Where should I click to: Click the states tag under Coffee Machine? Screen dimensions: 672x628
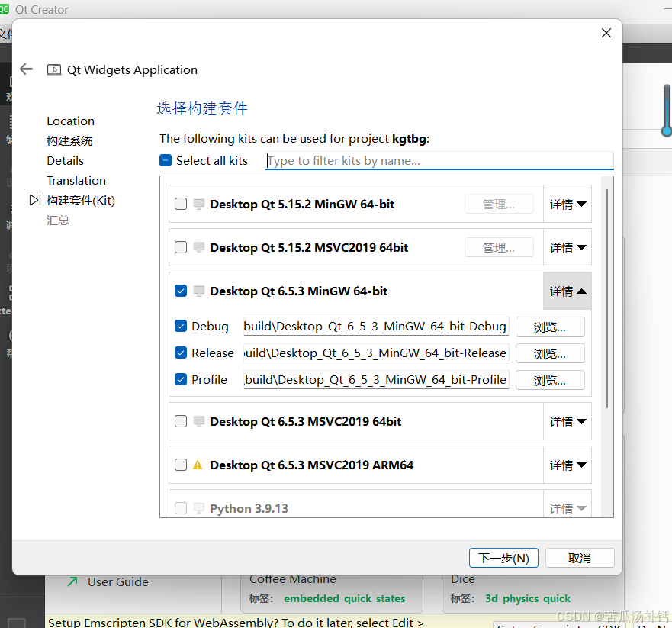click(391, 598)
